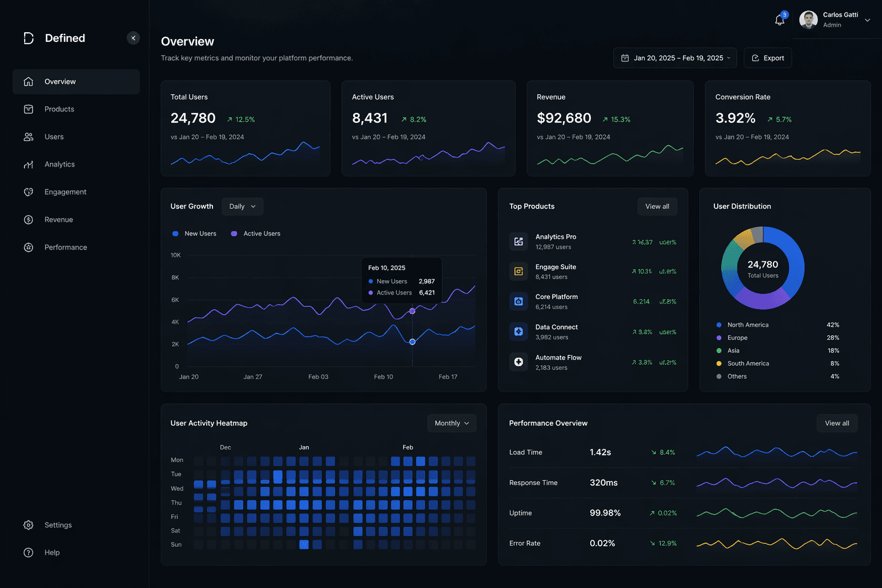Viewport: 882px width, 588px height.
Task: Click the Engage Suite product icon
Action: 519,272
